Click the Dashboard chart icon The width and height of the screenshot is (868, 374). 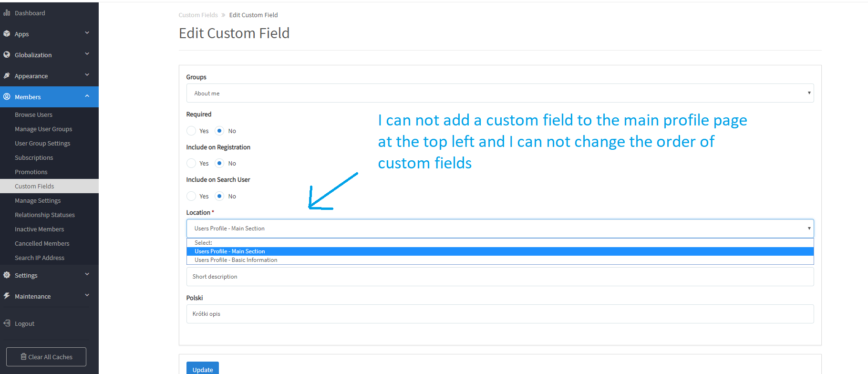(7, 12)
